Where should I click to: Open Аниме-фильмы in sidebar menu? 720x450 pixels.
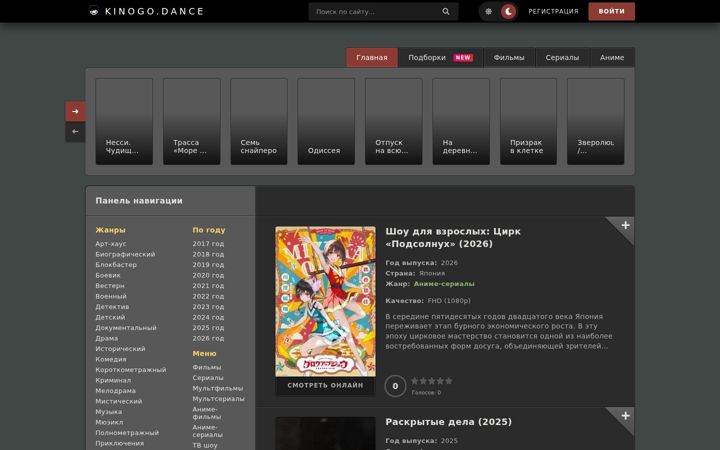[207, 413]
